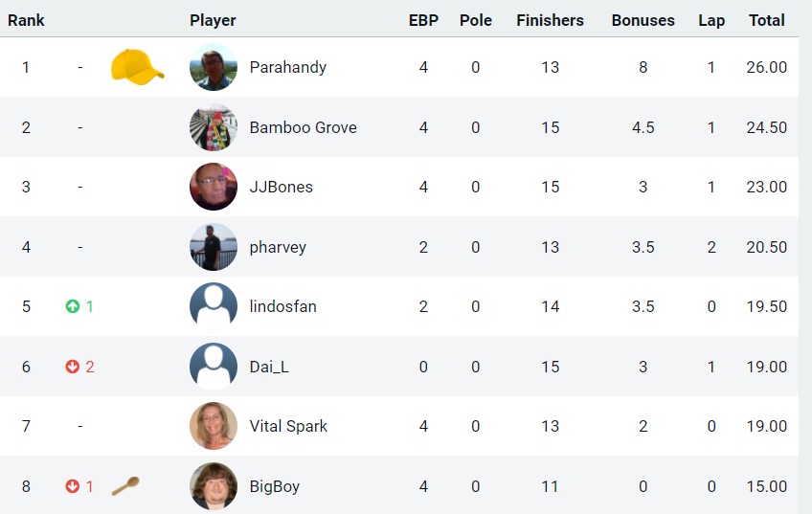Sort by the Total column header
Screen dimensions: 812x514
[x=766, y=20]
